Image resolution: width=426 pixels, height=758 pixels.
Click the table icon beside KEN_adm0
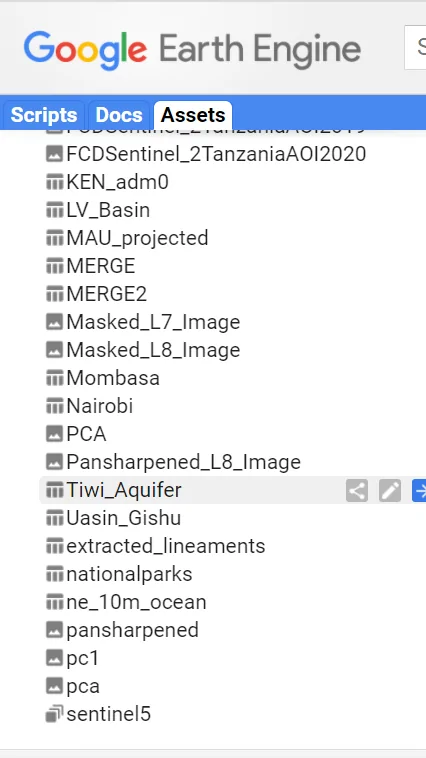[x=55, y=182]
